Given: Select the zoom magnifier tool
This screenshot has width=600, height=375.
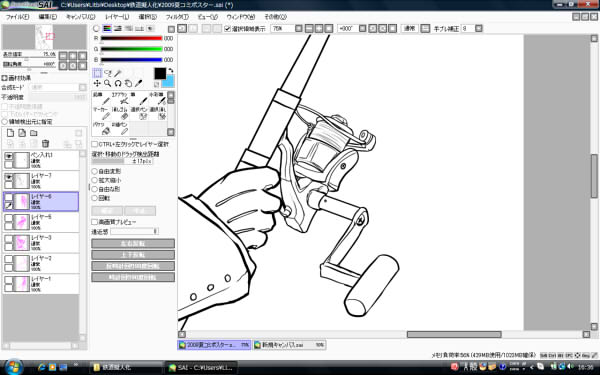Looking at the screenshot, I should [108, 83].
